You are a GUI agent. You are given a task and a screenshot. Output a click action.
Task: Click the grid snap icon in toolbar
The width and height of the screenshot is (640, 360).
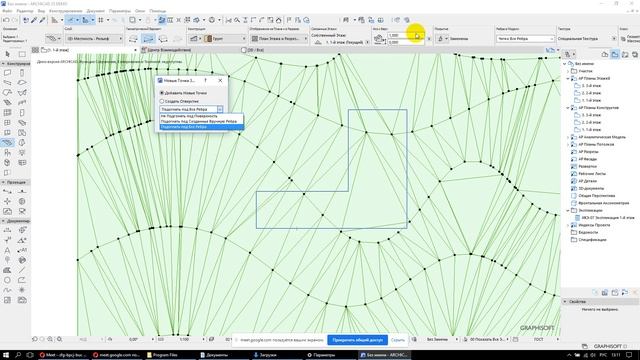click(100, 20)
